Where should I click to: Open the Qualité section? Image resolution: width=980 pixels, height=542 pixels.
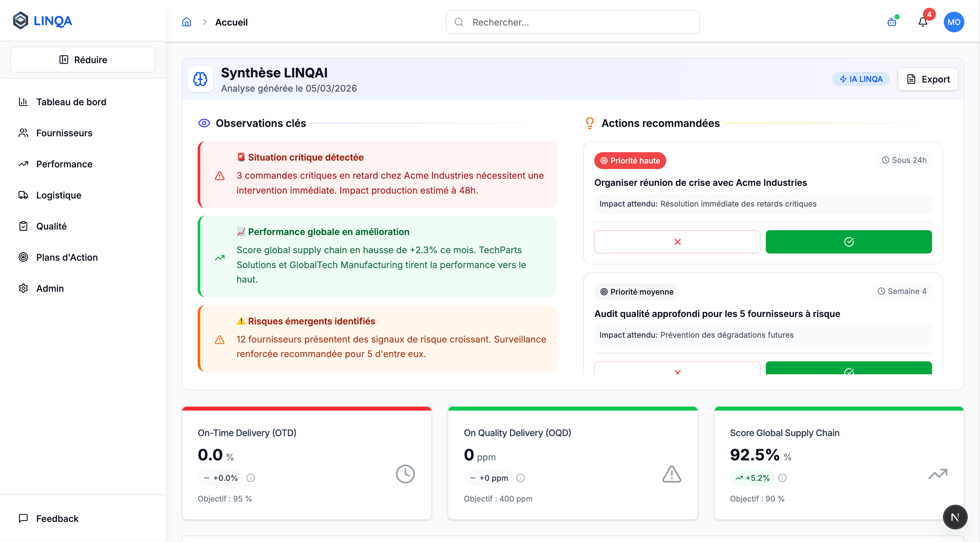51,226
